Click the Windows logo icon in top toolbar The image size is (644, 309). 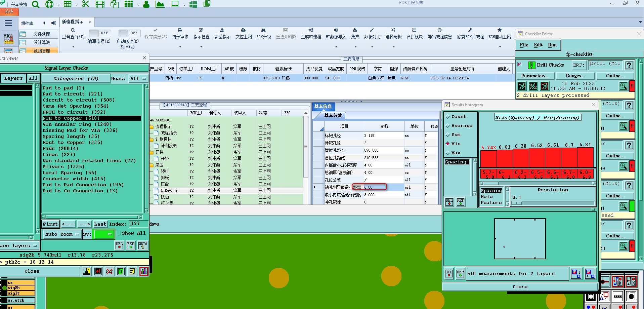[193, 4]
